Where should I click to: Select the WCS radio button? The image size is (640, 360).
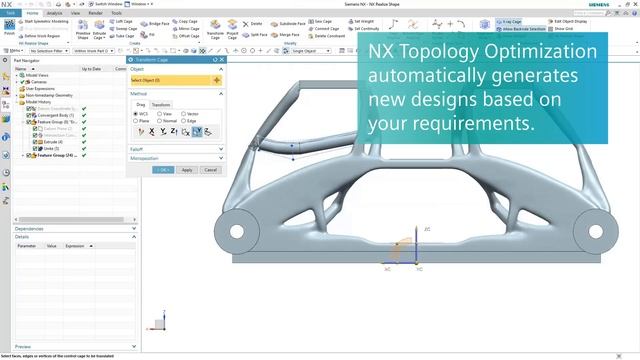pyautogui.click(x=136, y=114)
